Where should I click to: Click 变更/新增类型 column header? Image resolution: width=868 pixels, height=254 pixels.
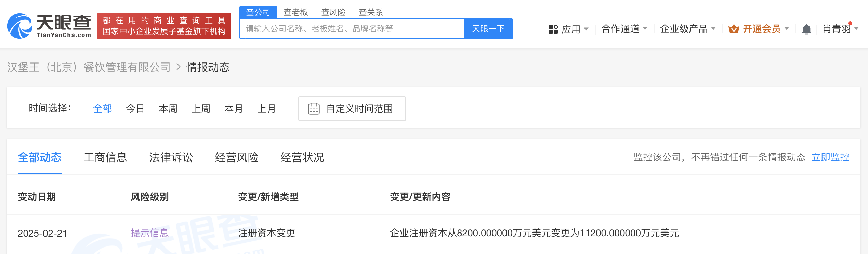pos(268,197)
